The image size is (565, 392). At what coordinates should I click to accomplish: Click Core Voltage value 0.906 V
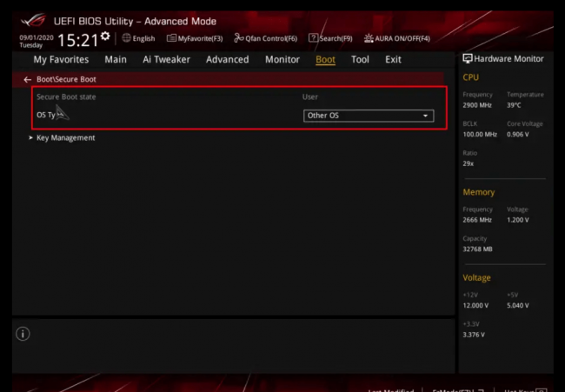(x=518, y=135)
